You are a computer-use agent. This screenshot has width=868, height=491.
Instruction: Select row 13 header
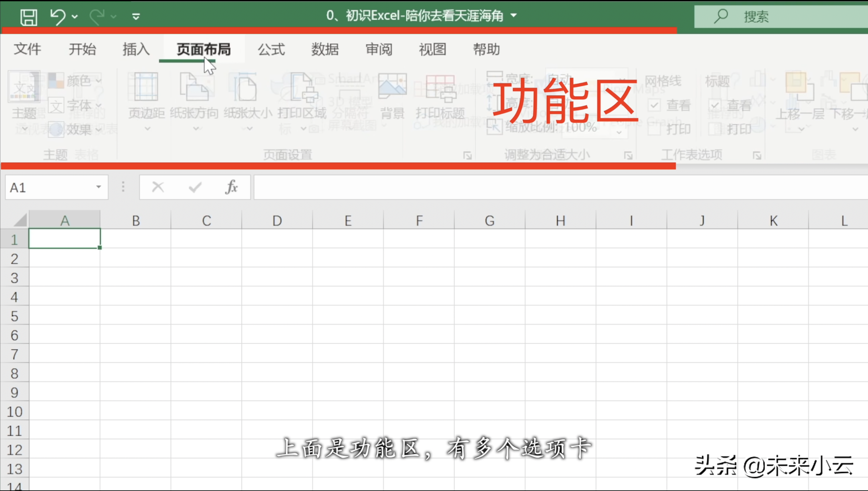[14, 469]
